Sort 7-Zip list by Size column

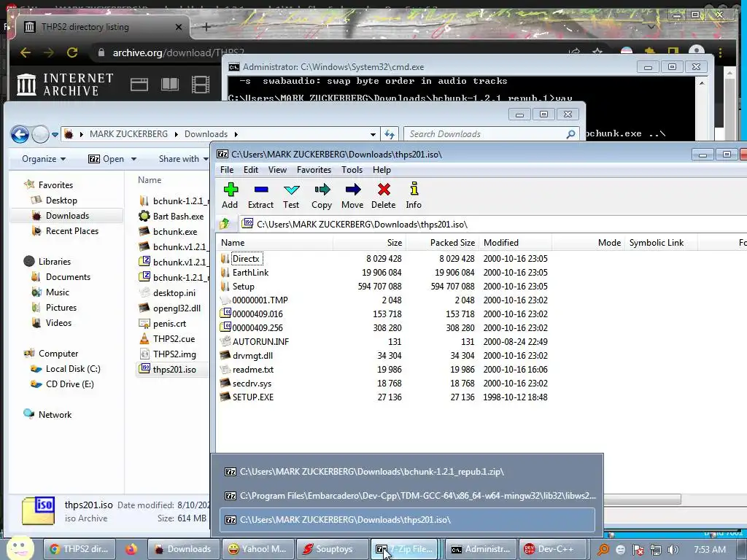(x=369, y=243)
